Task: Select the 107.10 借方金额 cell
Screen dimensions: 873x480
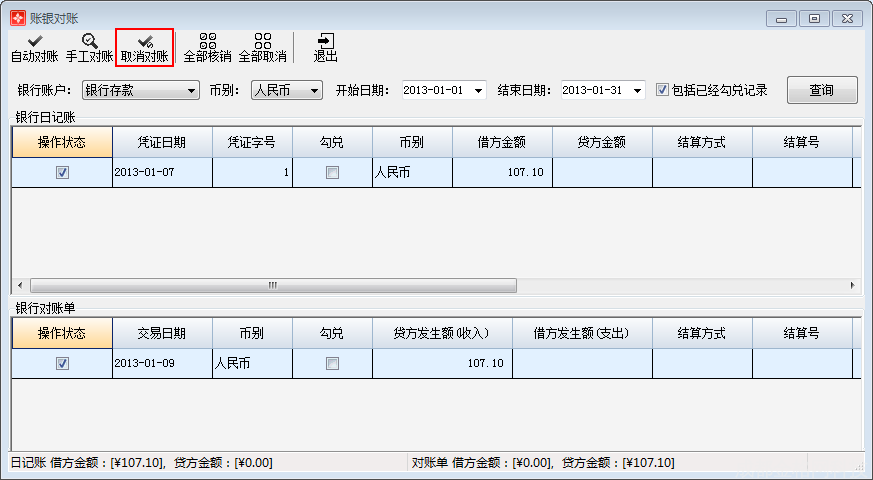Action: [502, 172]
